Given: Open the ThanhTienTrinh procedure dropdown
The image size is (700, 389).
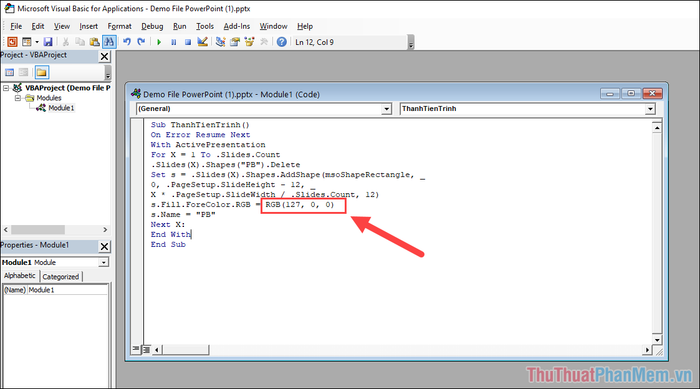Looking at the screenshot, I should (x=650, y=109).
